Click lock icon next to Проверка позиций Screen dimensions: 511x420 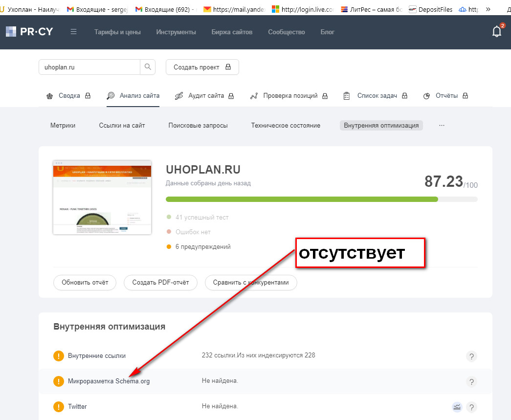click(325, 96)
